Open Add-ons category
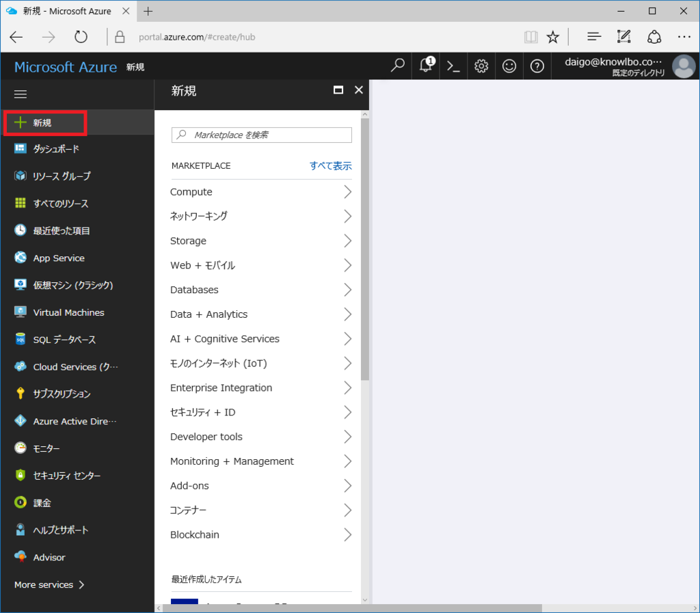The width and height of the screenshot is (700, 613). tap(260, 486)
